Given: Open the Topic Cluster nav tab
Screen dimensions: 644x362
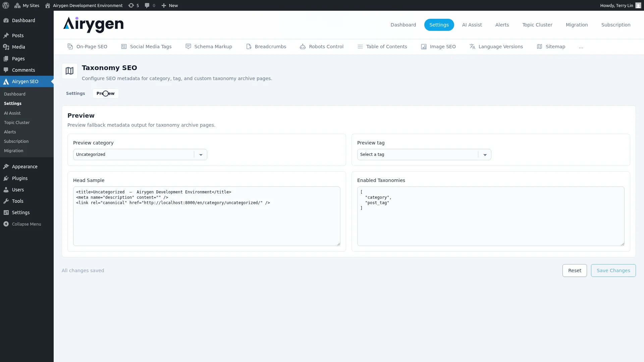Looking at the screenshot, I should point(537,25).
